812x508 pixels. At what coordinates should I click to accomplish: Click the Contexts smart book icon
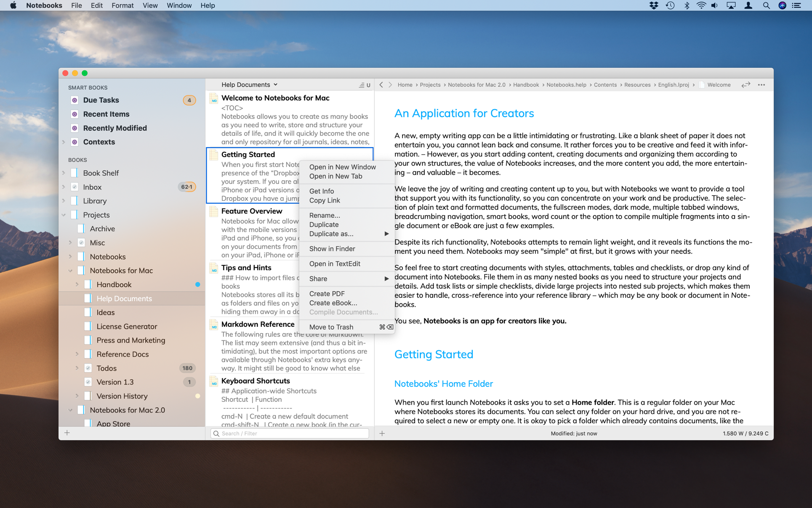74,141
